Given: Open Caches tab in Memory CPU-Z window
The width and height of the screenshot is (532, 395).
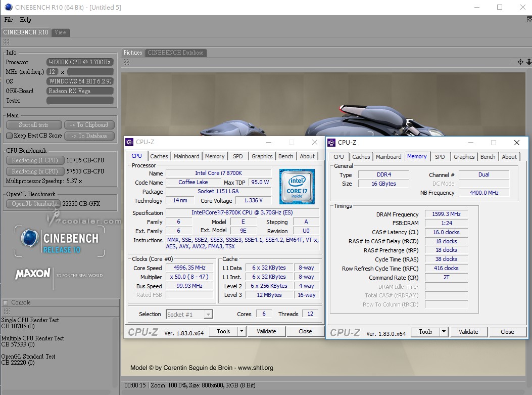Looking at the screenshot, I should click(x=361, y=157).
